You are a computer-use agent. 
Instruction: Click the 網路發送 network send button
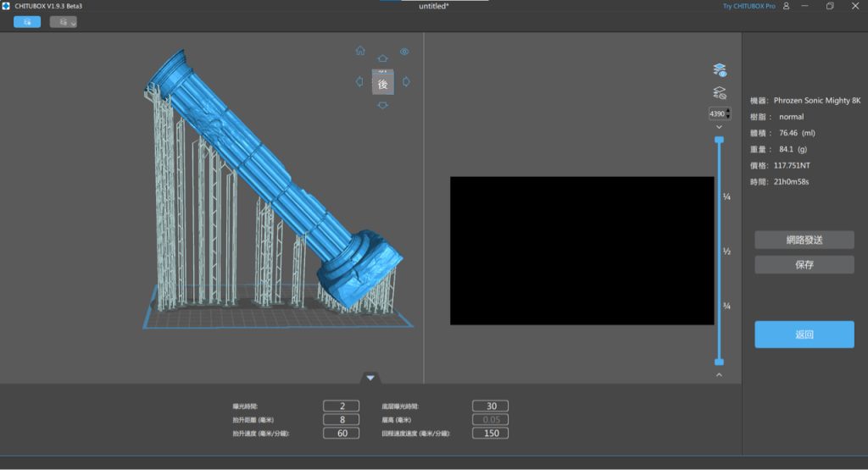804,240
